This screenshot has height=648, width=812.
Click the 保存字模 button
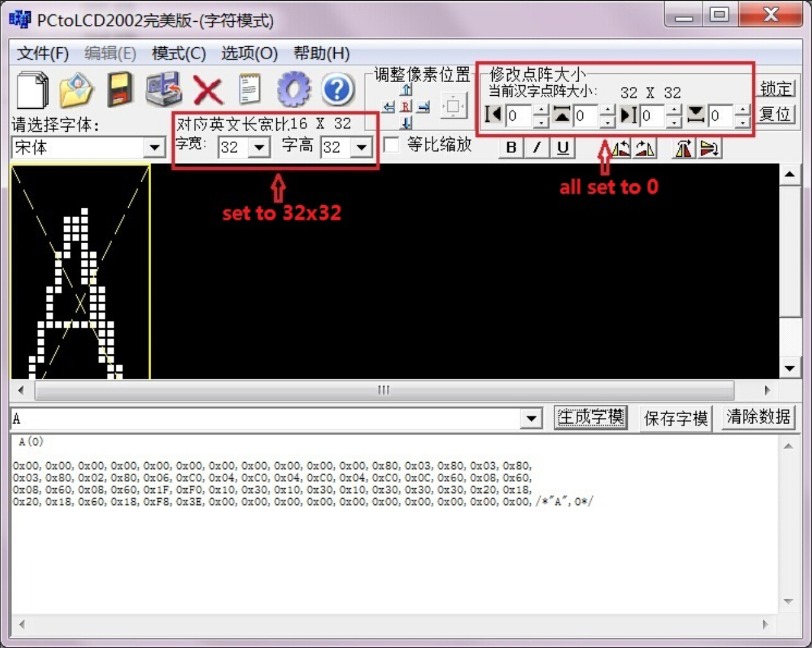pyautogui.click(x=676, y=419)
